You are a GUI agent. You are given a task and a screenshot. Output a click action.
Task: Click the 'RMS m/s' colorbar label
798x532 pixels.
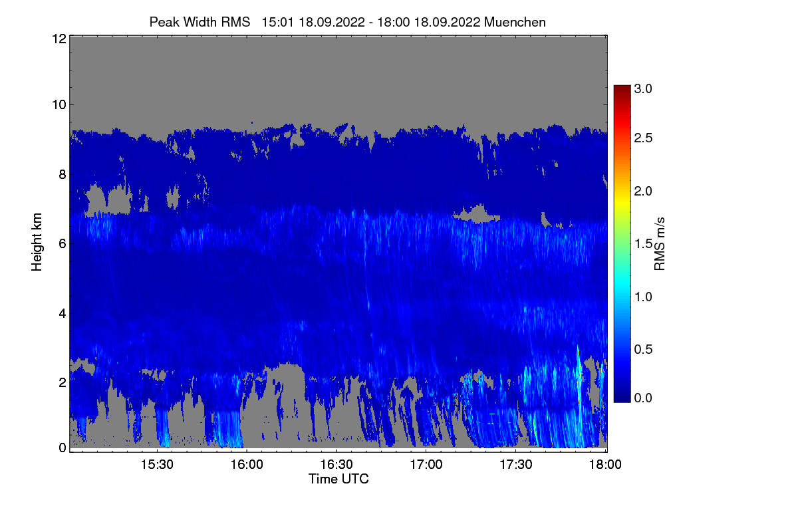click(660, 243)
